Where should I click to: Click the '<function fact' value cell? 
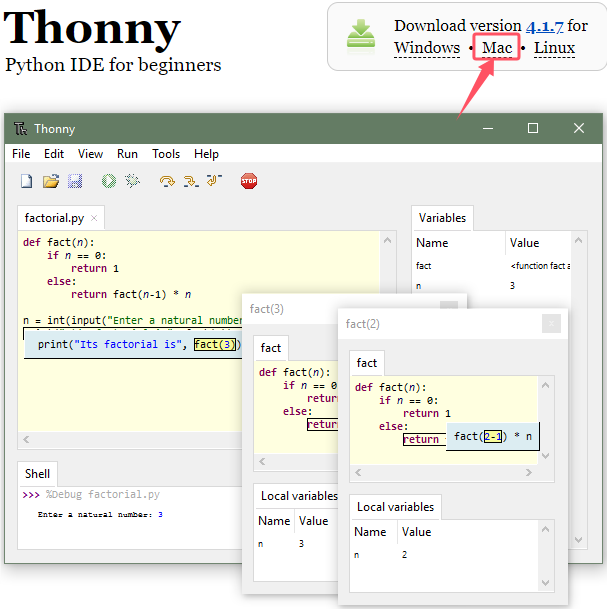pyautogui.click(x=540, y=266)
